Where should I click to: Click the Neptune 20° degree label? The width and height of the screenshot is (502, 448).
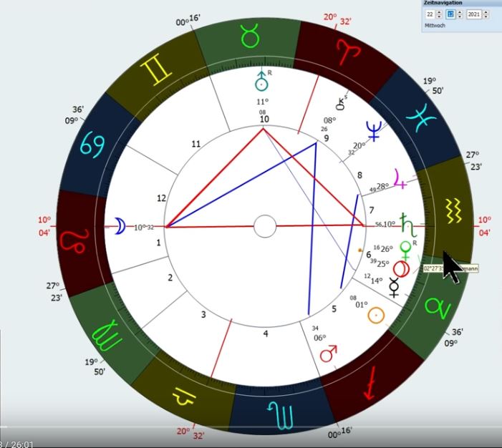tap(359, 146)
